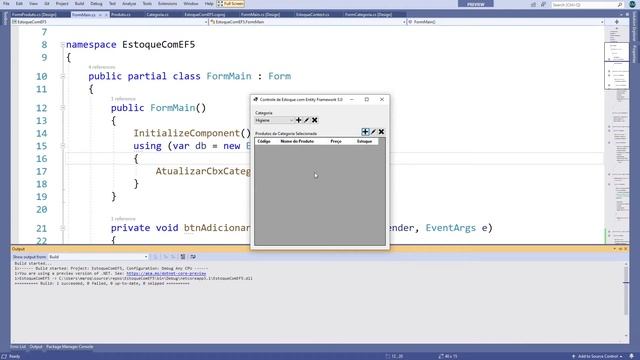This screenshot has width=640, height=360.
Task: Click the Search box in the title bar
Action: (587, 4)
